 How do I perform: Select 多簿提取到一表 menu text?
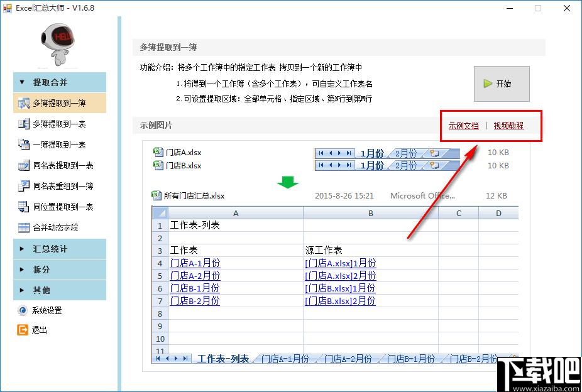[x=59, y=124]
